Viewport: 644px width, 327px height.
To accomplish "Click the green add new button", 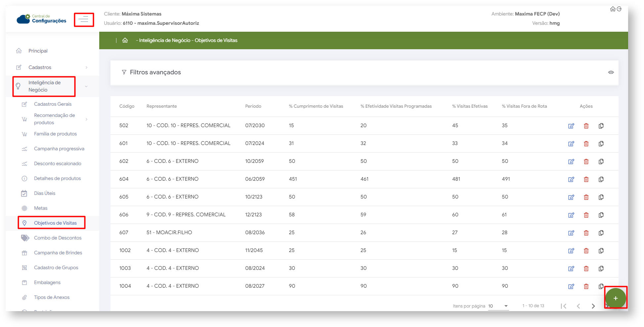I will pyautogui.click(x=615, y=298).
